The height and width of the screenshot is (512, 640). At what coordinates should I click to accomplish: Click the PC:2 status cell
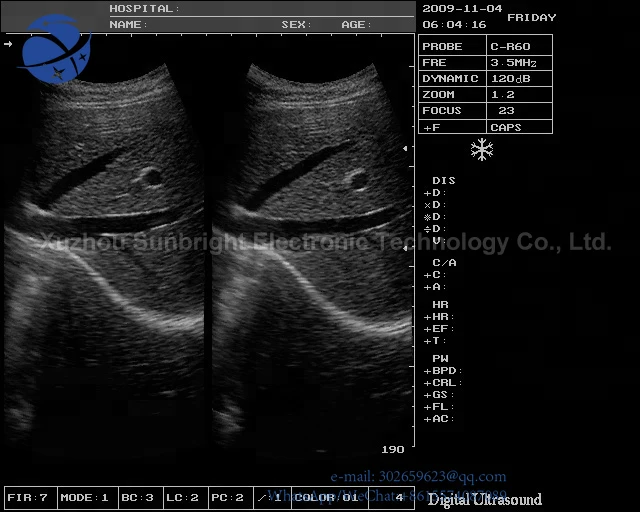point(231,498)
